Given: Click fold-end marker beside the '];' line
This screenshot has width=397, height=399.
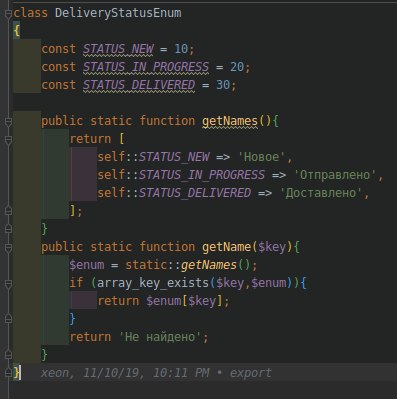Looking at the screenshot, I should (x=8, y=211).
